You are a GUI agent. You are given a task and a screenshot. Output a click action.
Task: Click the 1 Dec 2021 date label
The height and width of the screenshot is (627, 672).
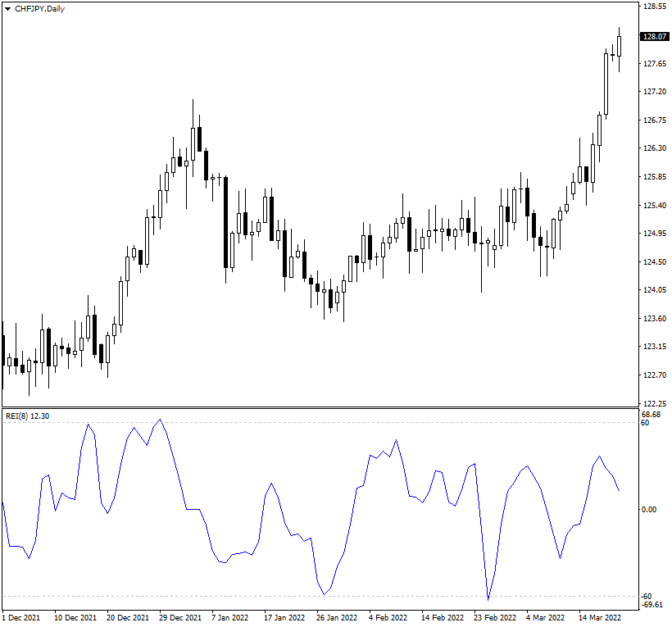click(23, 616)
